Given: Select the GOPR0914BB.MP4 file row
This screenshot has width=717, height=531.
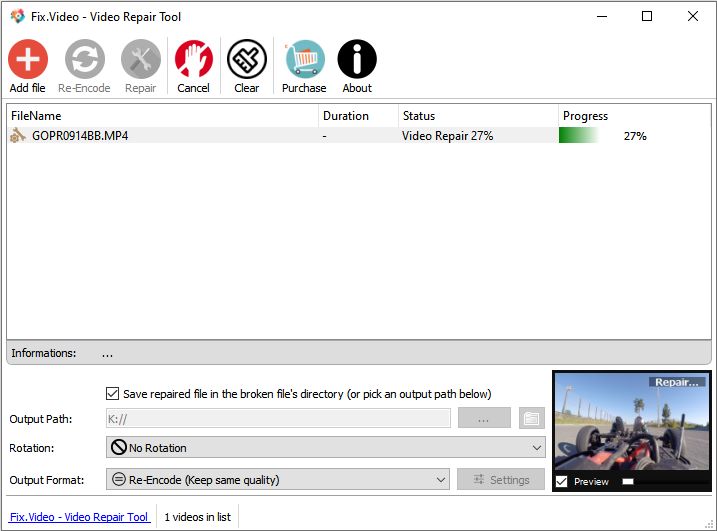Looking at the screenshot, I should (359, 135).
